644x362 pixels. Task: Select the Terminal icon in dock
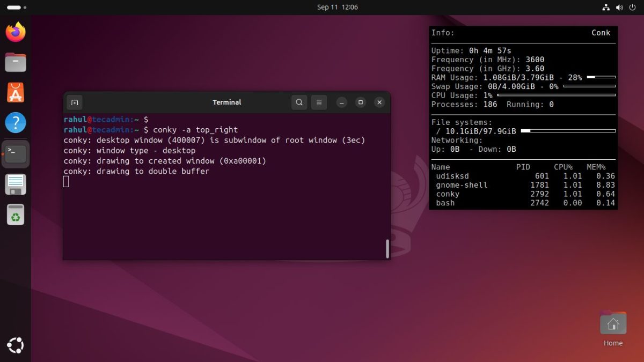(16, 154)
